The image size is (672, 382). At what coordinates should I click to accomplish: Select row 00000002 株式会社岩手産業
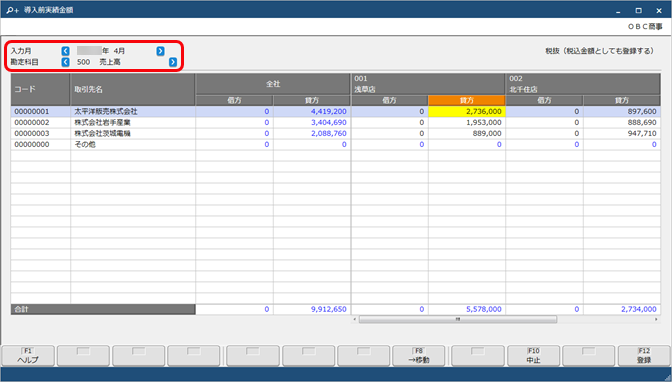[336, 123]
